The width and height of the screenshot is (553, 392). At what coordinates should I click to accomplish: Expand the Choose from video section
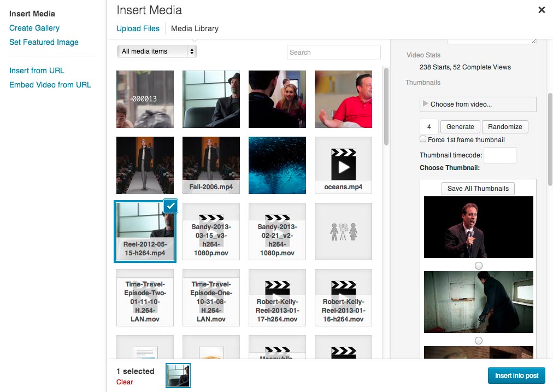[478, 104]
